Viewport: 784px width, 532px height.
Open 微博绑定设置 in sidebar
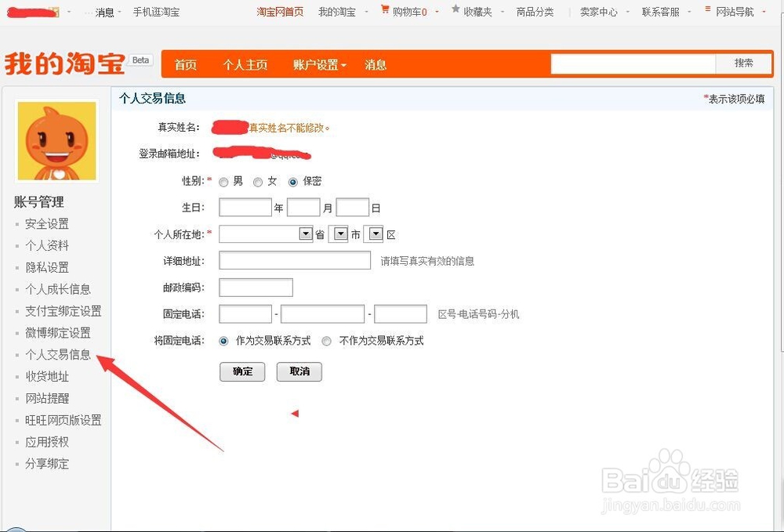coord(58,333)
